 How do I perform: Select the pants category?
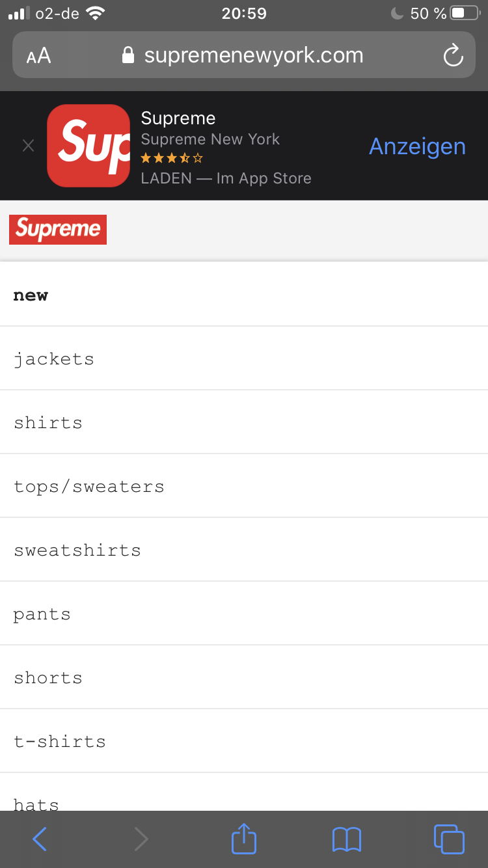pos(244,614)
